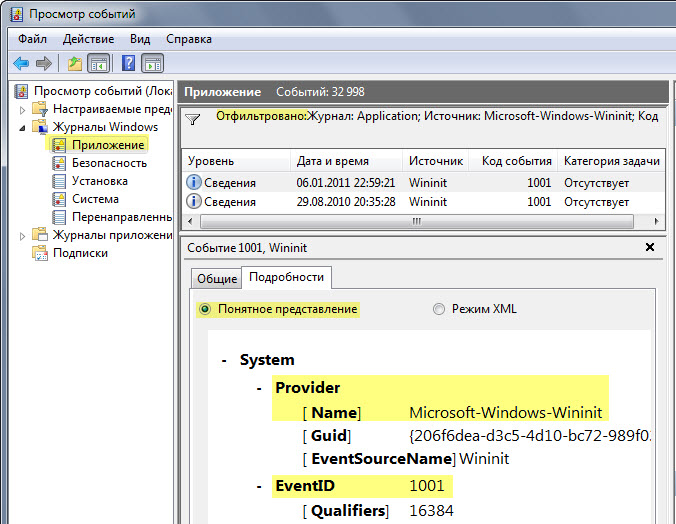This screenshot has width=676, height=524.
Task: Click the Forward arrow in the toolbar
Action: tap(43, 63)
